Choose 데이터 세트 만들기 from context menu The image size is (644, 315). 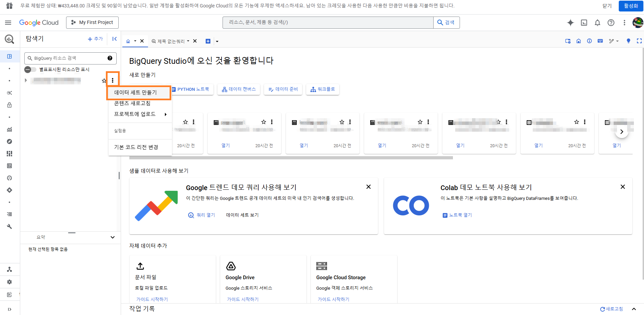pos(139,93)
